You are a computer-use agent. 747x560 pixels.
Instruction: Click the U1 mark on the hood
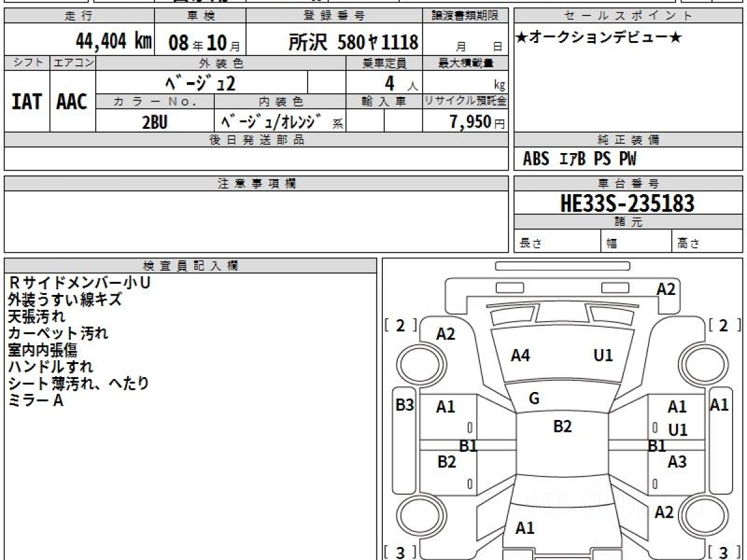click(603, 355)
